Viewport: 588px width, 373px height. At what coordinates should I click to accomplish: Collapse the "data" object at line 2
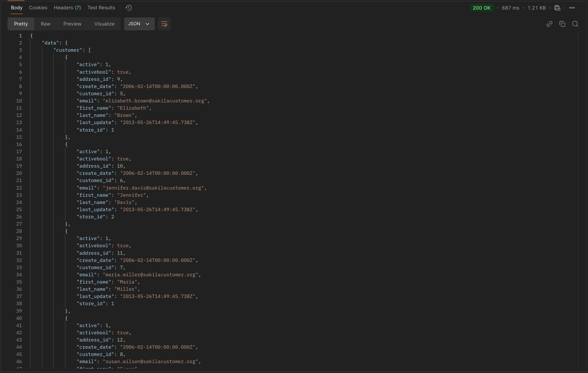tap(26, 43)
